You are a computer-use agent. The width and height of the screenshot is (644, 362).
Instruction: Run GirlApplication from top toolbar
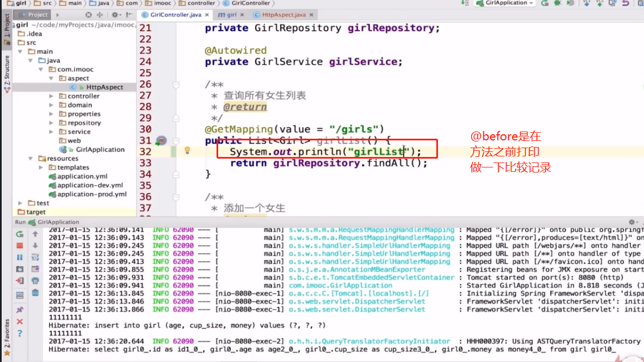tap(545, 3)
